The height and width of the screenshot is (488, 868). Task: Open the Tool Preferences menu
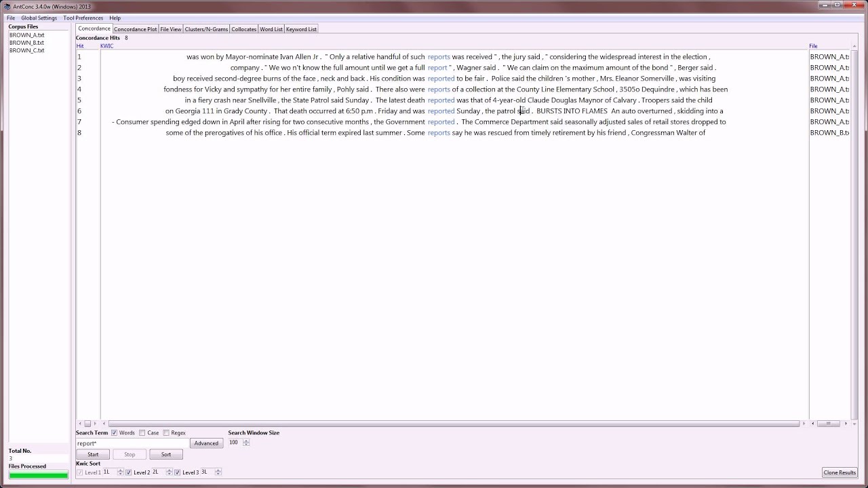pos(83,18)
